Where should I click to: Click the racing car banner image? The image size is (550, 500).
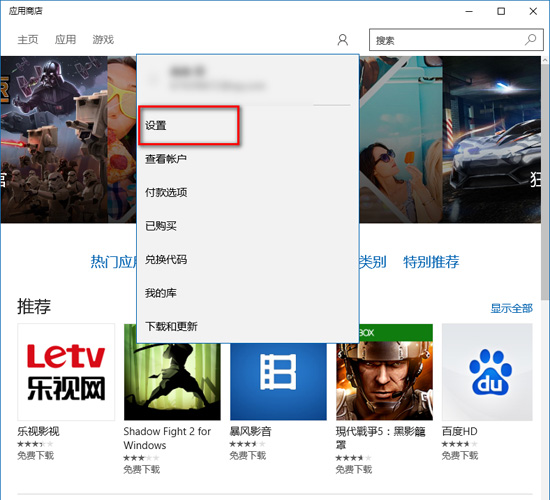(x=491, y=139)
